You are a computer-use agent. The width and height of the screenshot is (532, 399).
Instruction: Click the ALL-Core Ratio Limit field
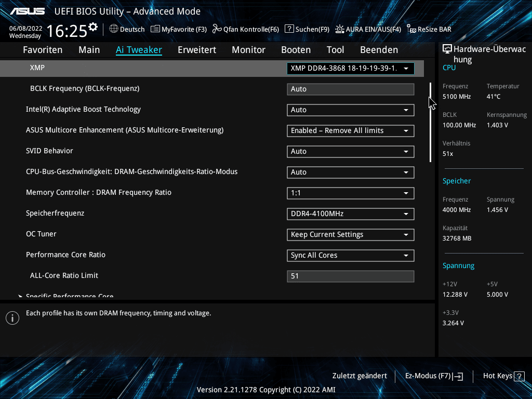pos(351,276)
